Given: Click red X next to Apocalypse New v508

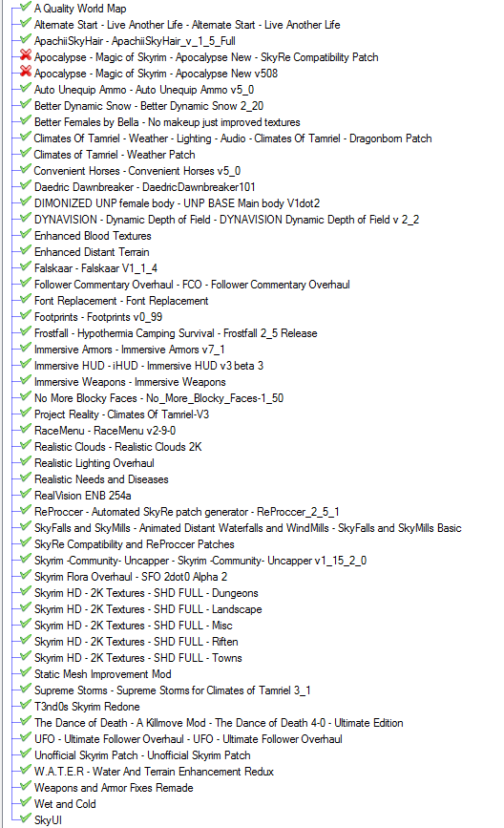Looking at the screenshot, I should 26,72.
